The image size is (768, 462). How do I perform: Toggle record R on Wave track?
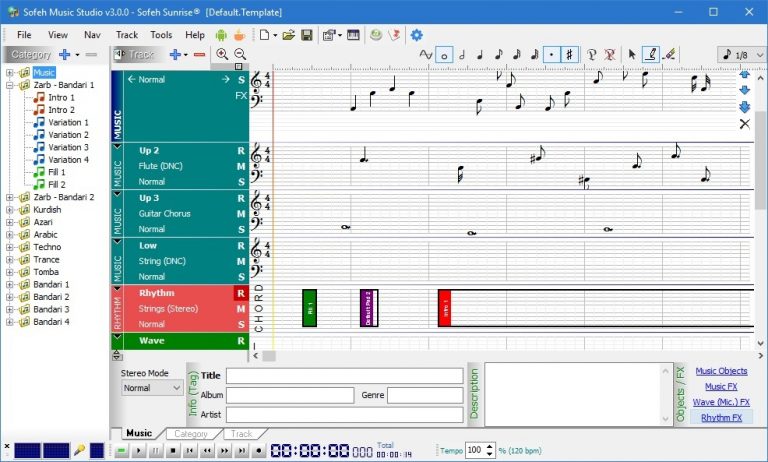point(241,340)
